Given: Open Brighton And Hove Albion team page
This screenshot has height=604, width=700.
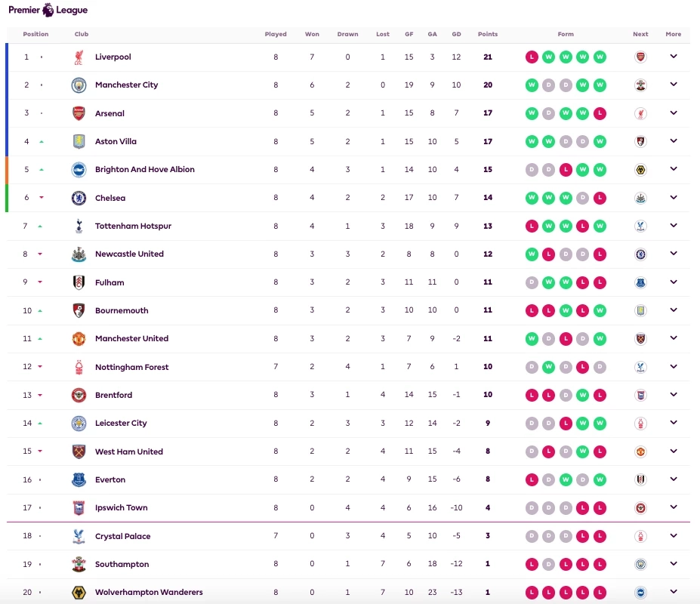Looking at the screenshot, I should [144, 170].
